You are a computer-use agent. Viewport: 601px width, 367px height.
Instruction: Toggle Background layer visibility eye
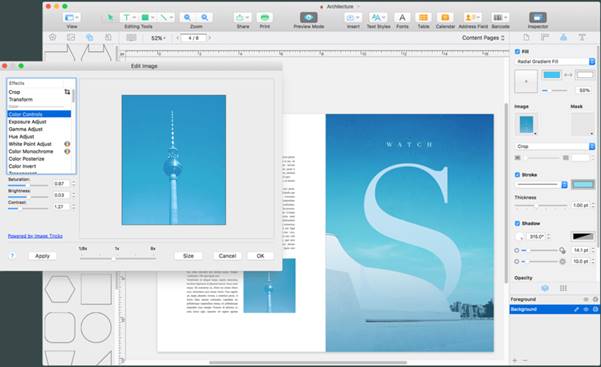tap(586, 309)
